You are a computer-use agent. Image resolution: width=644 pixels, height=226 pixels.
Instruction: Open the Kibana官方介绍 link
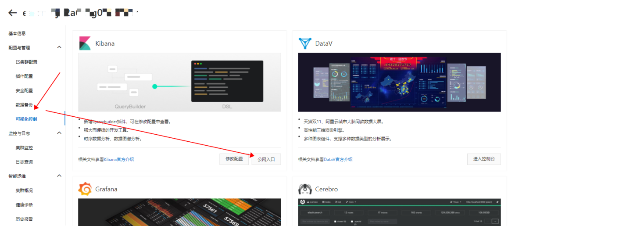[x=119, y=159]
